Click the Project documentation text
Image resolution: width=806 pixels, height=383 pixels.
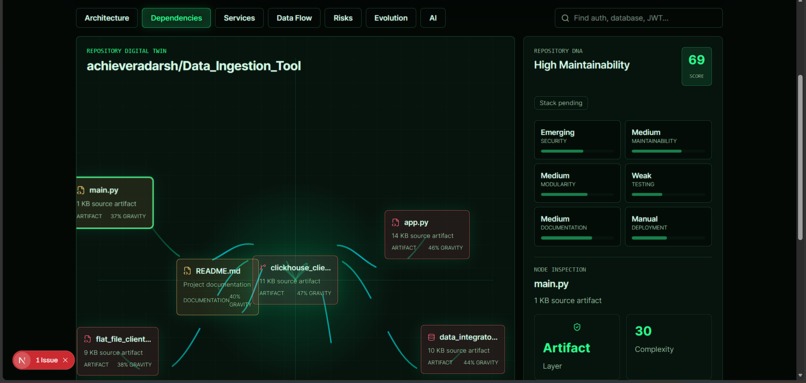(217, 284)
